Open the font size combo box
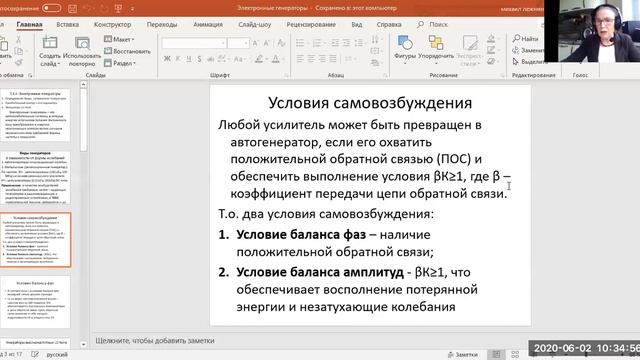Image resolution: width=640 pixels, height=360 pixels. click(238, 43)
